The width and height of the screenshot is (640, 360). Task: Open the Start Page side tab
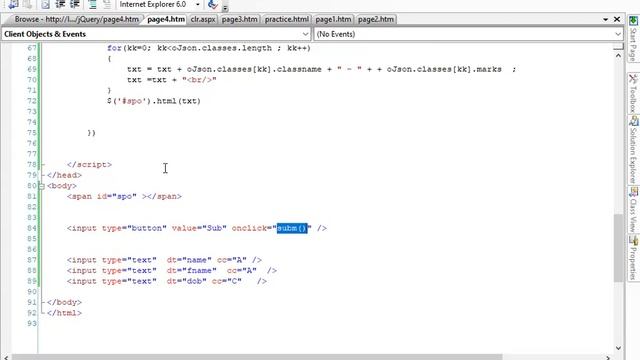coord(633,39)
